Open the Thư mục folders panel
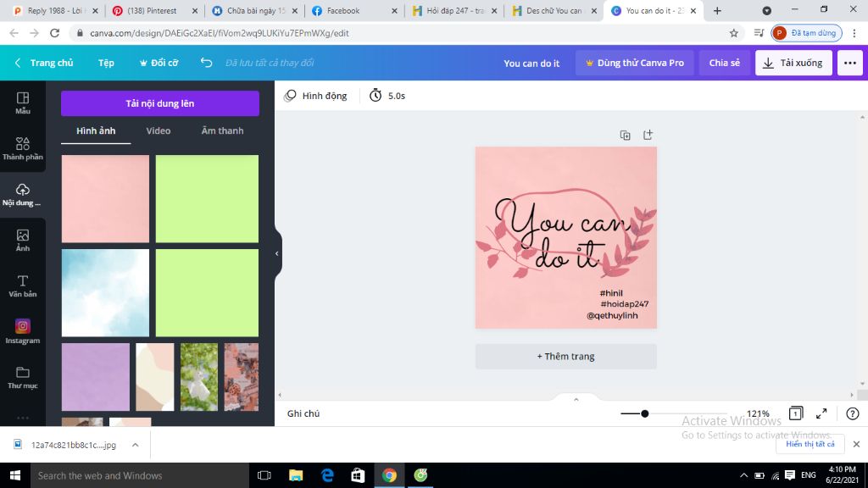Viewport: 868px width, 488px height. [x=23, y=378]
